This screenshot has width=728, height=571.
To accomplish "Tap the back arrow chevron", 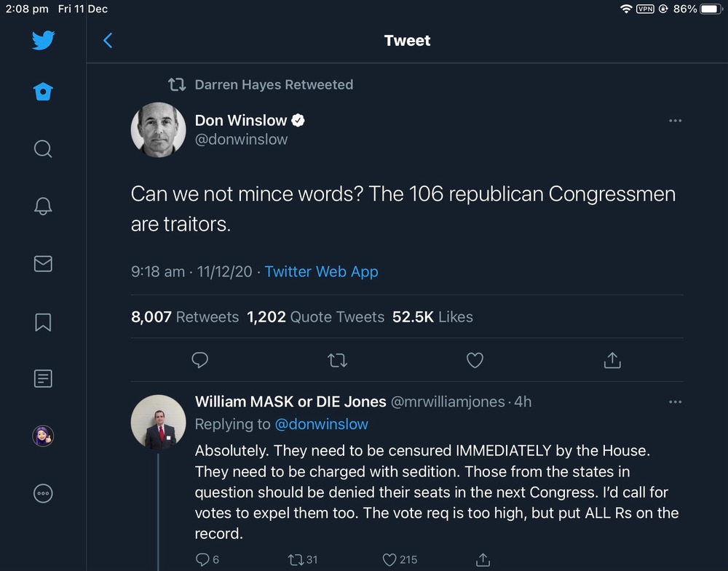I will coord(108,41).
